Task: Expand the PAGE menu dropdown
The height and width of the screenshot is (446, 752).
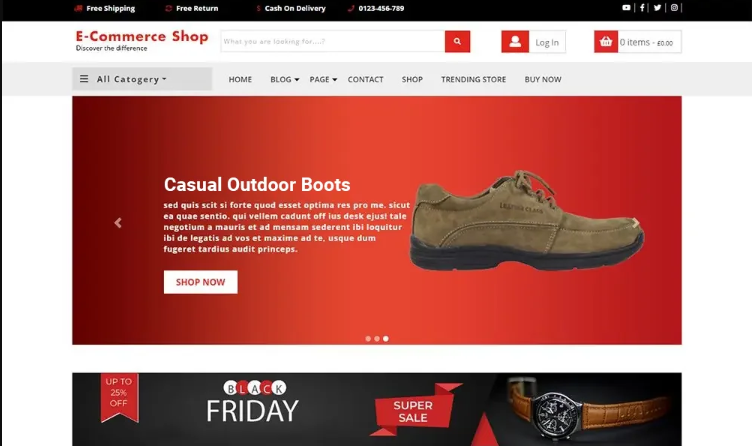Action: pos(323,80)
